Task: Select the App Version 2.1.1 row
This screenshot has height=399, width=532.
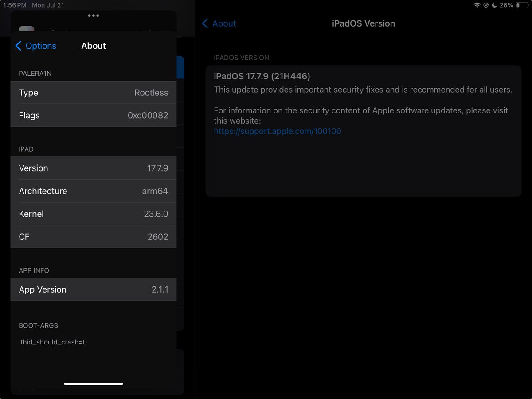Action: (x=94, y=289)
